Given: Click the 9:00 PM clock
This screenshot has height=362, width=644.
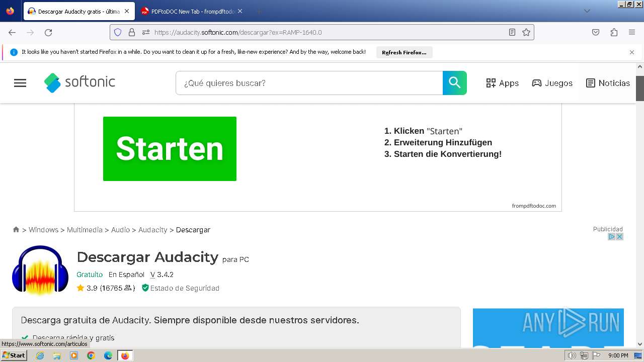Looking at the screenshot, I should pos(618,355).
